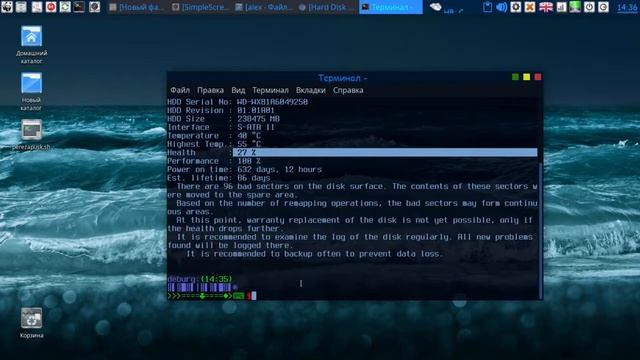Select the Корзина trash desktop icon
The height and width of the screenshot is (360, 640).
[31, 323]
